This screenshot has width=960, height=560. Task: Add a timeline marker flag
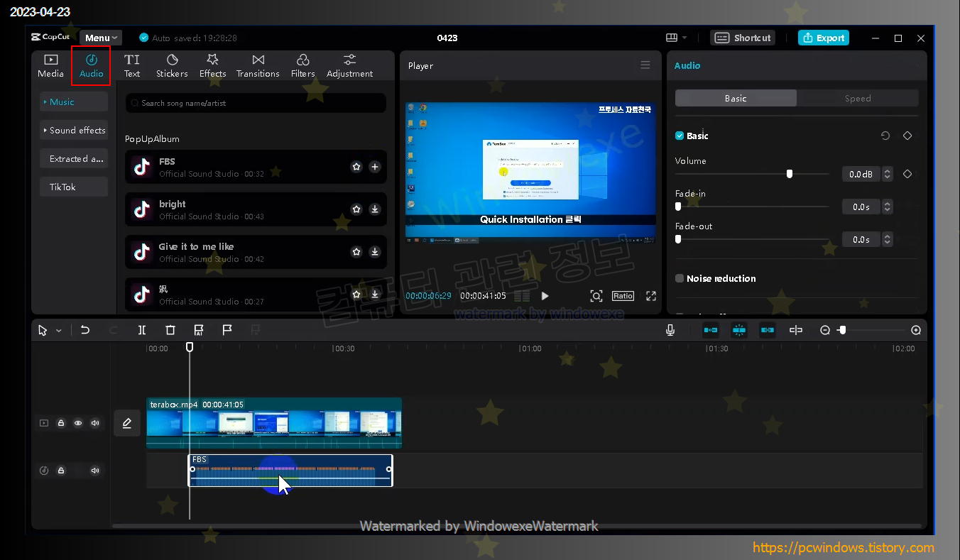coord(227,330)
